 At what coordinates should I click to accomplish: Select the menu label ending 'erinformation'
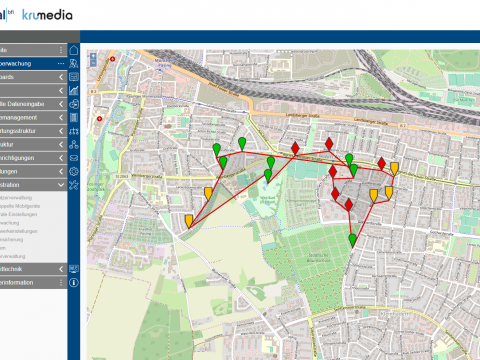[17, 283]
